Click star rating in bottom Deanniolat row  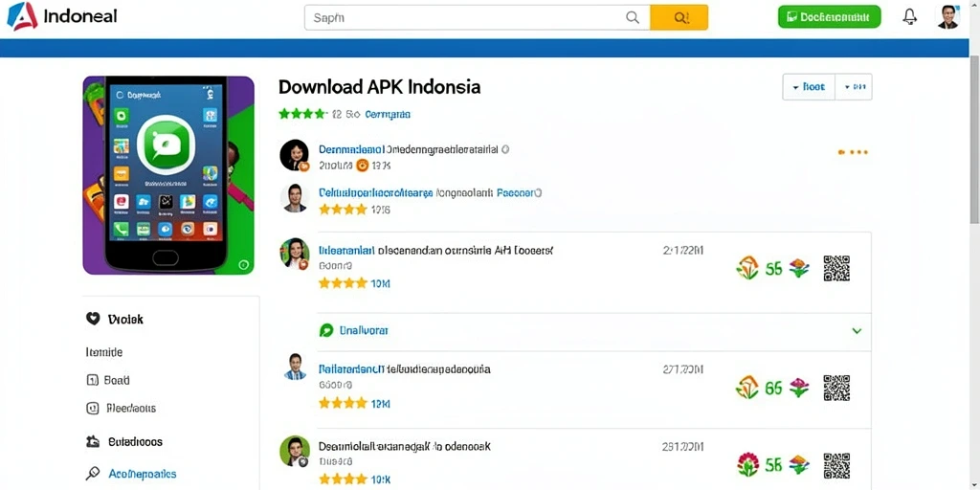(343, 479)
